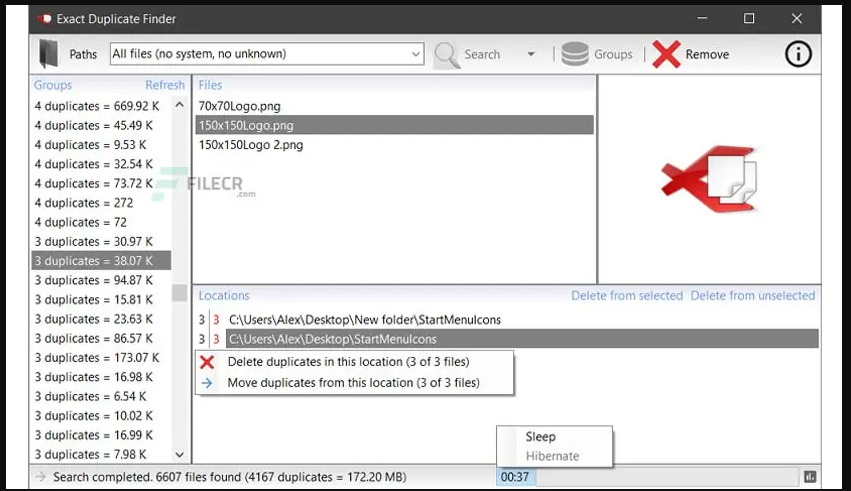Click the Groups database icon

tap(575, 54)
